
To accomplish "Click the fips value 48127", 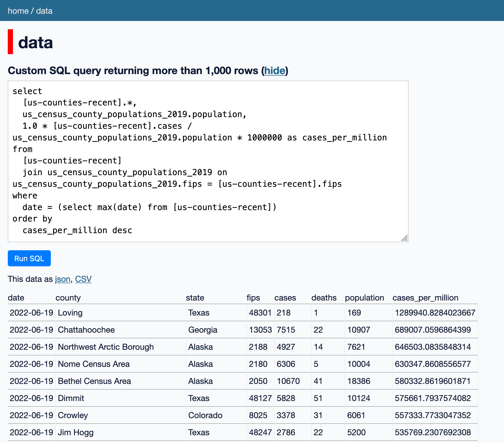I will tap(260, 398).
